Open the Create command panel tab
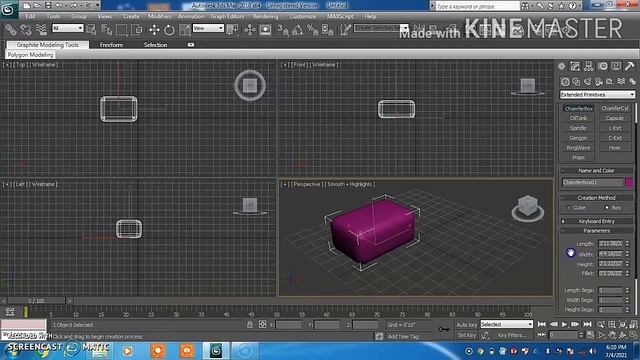Screen dimensions: 640x360 (562, 66)
